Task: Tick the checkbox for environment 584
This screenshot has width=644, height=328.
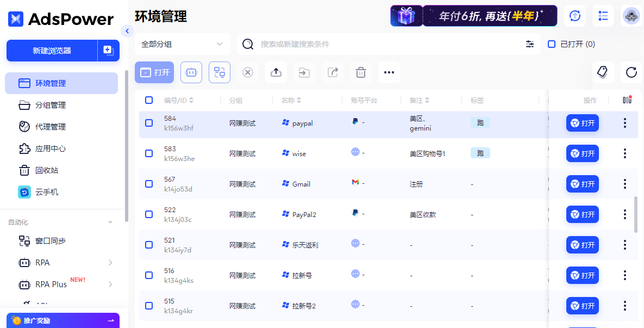Action: 148,123
